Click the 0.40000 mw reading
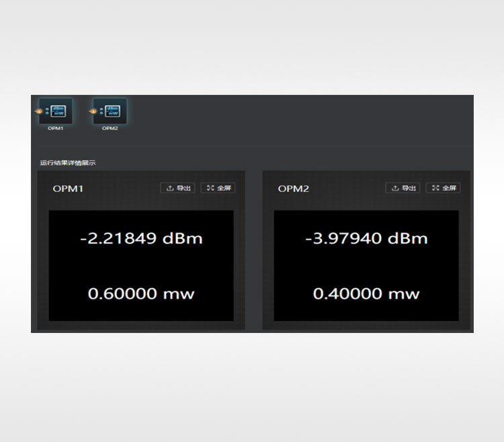The height and width of the screenshot is (442, 504). pos(366,294)
